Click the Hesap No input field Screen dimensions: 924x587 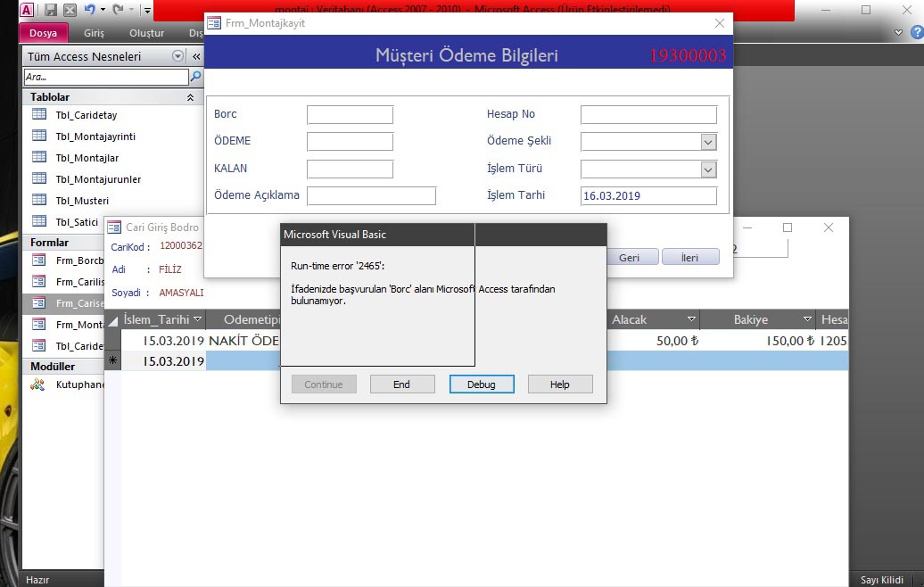tap(648, 114)
